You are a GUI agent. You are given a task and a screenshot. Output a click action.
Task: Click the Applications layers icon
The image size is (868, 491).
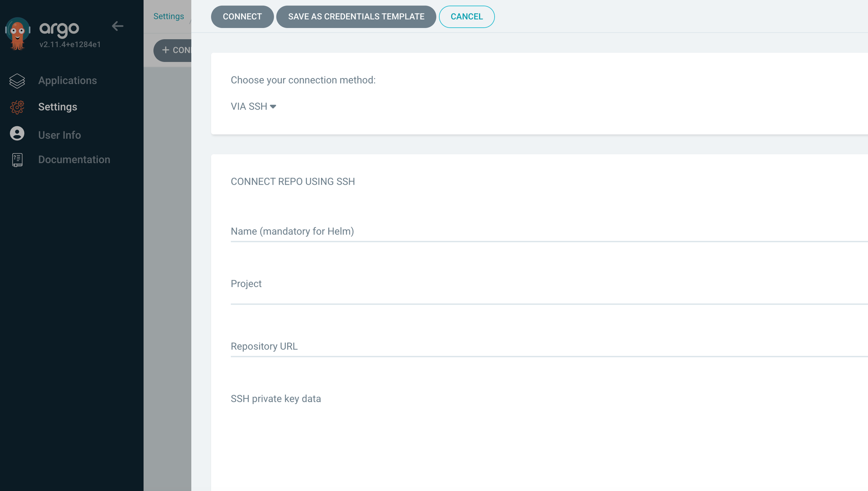point(17,81)
